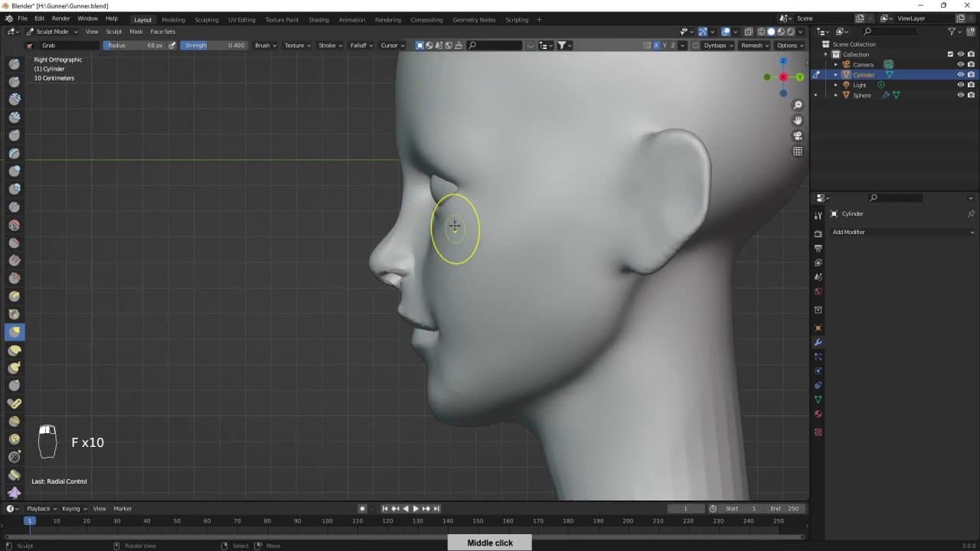980x551 pixels.
Task: Enable the Dyntopo checkbox
Action: click(x=695, y=45)
